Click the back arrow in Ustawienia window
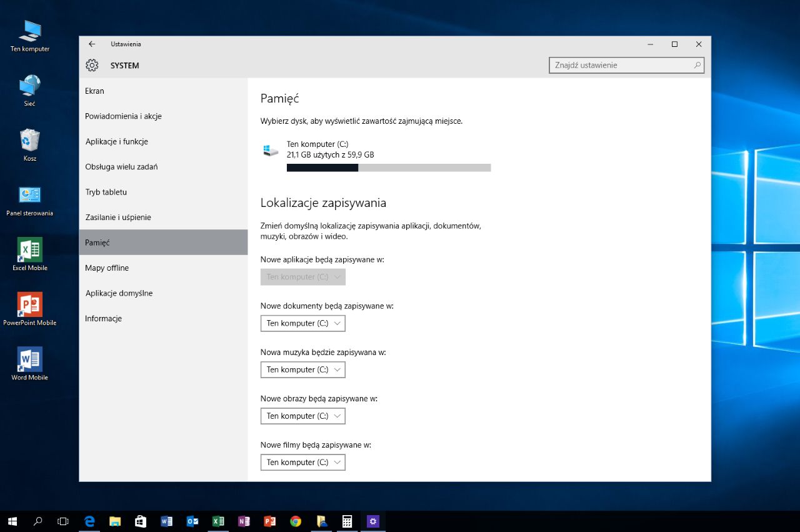This screenshot has height=532, width=800. pyautogui.click(x=92, y=44)
